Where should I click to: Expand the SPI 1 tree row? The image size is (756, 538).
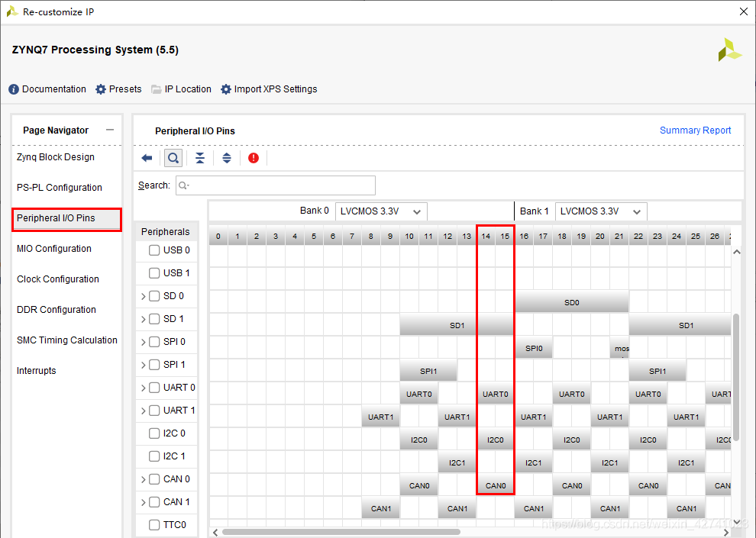[x=144, y=365]
